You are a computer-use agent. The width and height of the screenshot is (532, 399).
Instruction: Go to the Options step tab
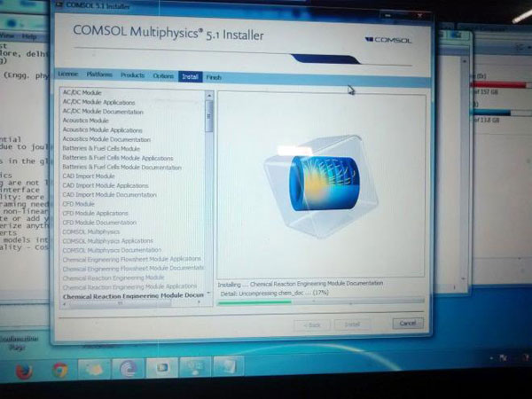tap(163, 76)
